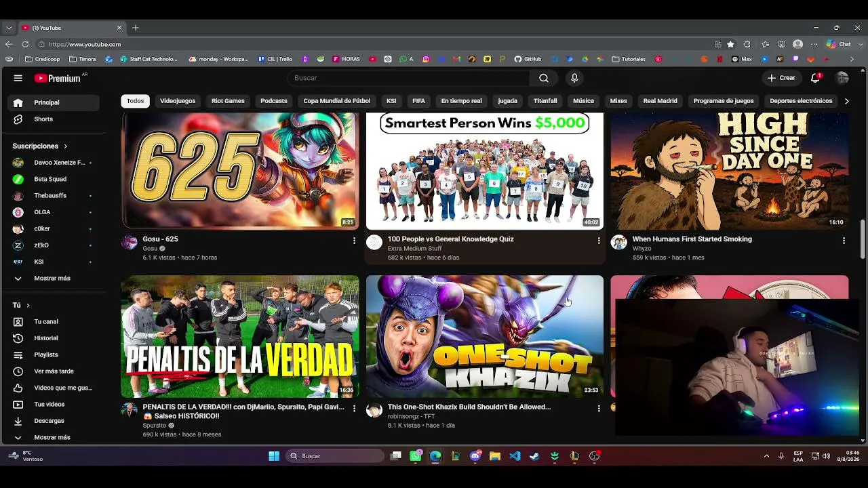Show hidden system tray icons
This screenshot has height=488, width=868.
(766, 456)
